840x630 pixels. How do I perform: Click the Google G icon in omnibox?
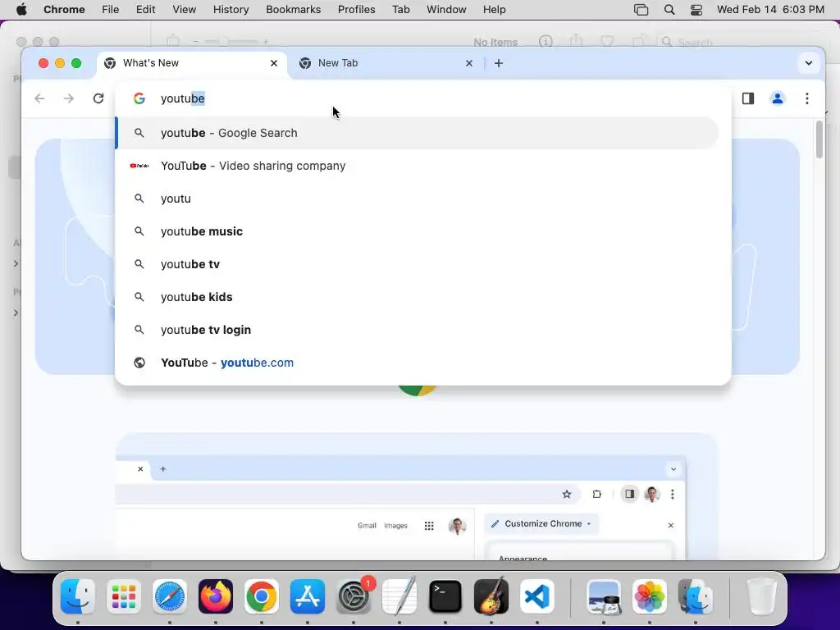(x=139, y=98)
